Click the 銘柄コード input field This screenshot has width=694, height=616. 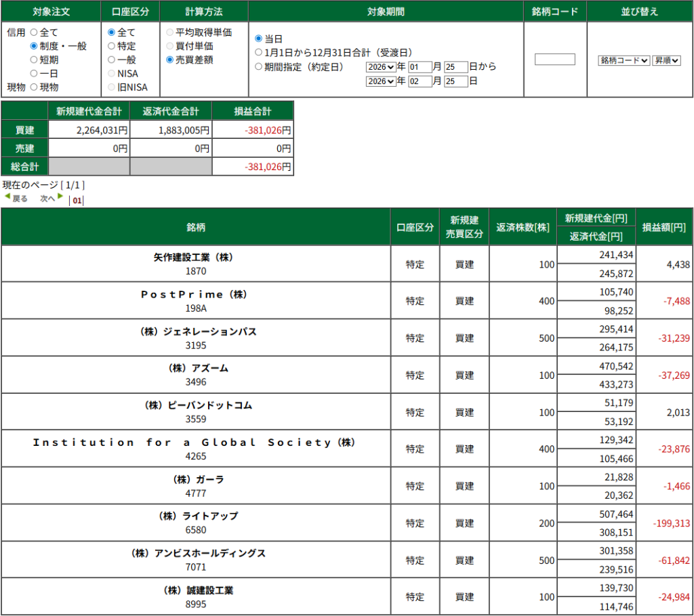[554, 60]
